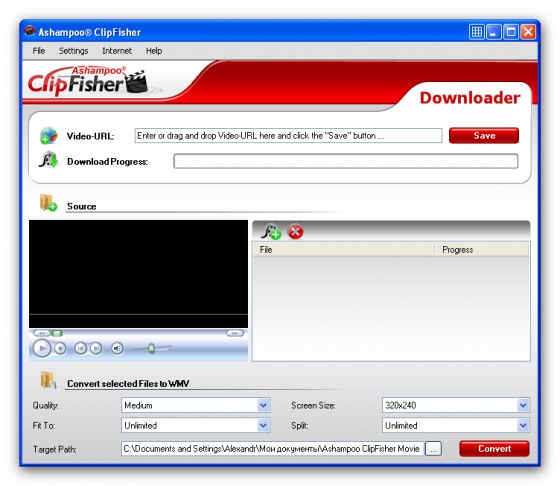Viewport: 560px width, 486px height.
Task: Skip to next track in player
Action: point(96,348)
